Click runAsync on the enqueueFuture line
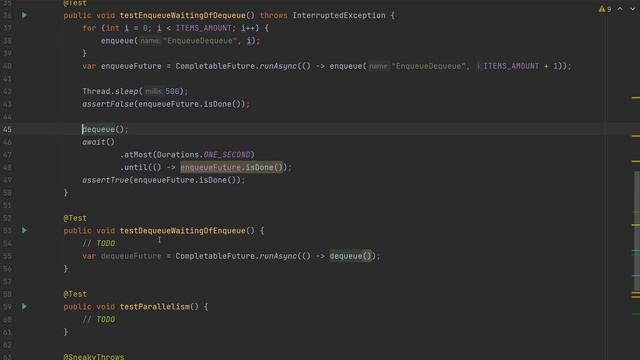 [x=278, y=66]
